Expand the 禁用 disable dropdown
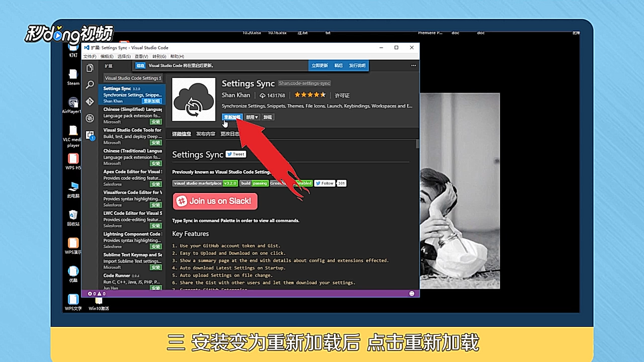Screen dimensions: 644x362 pyautogui.click(x=252, y=117)
